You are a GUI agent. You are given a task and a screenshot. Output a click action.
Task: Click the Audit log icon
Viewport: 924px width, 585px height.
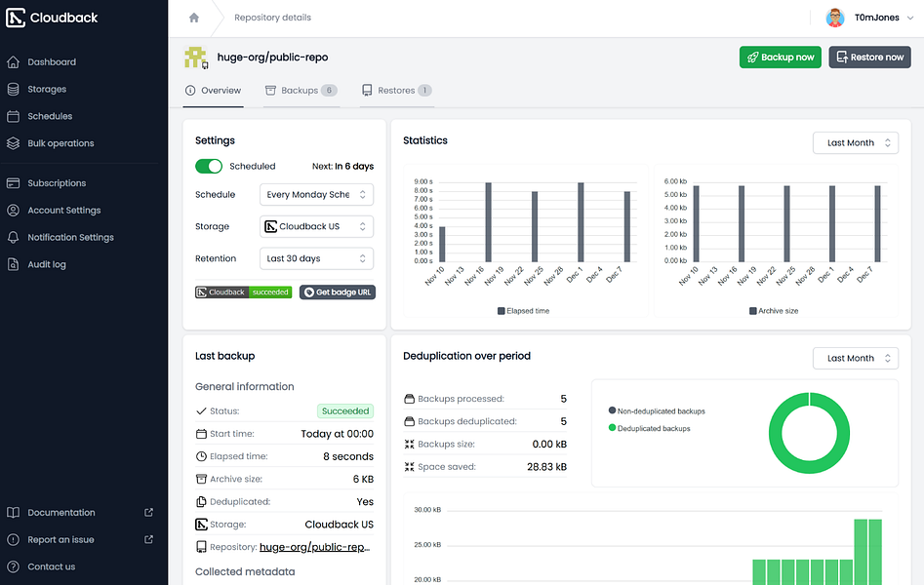pos(13,264)
